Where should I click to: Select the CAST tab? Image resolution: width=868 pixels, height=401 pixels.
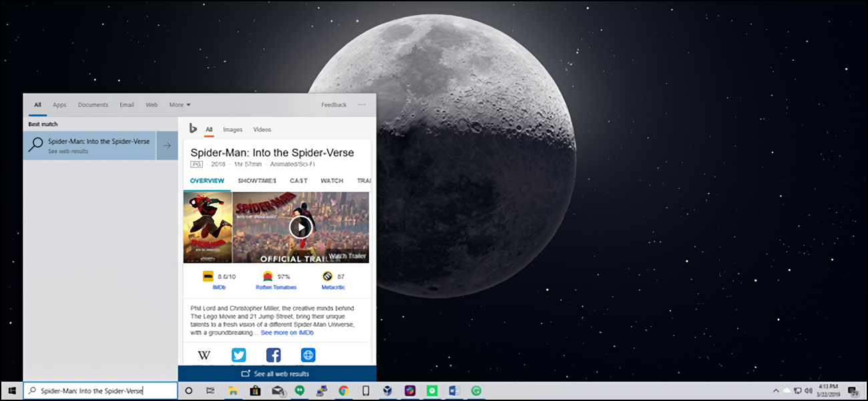point(298,180)
